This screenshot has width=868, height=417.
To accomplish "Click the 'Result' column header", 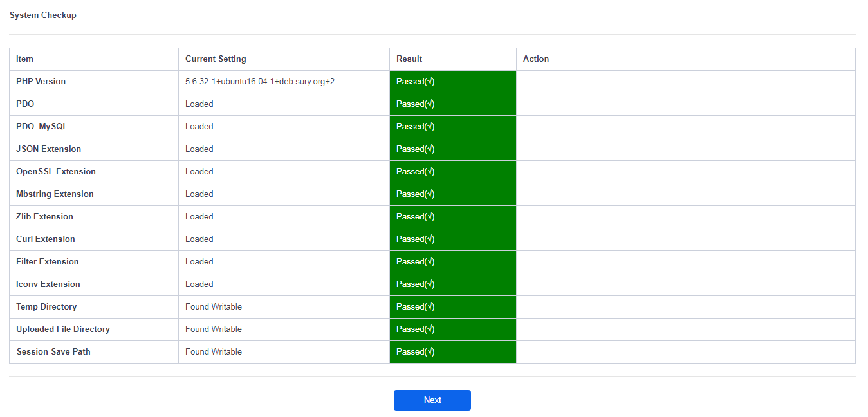I will click(x=409, y=59).
